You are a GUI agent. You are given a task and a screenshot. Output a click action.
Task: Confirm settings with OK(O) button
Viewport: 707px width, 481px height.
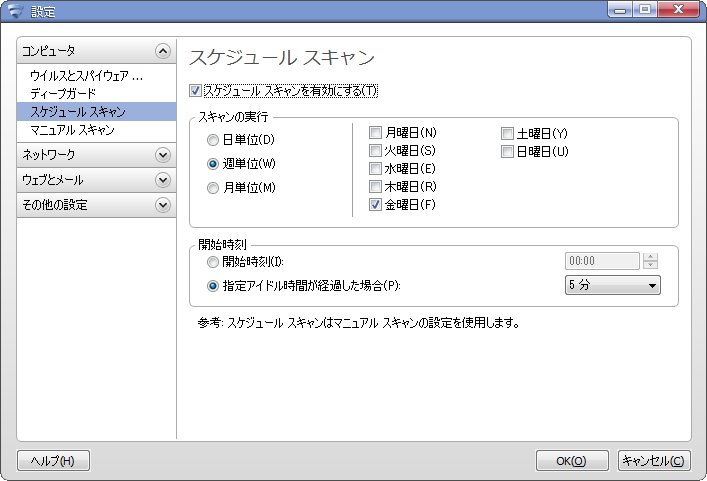(572, 461)
